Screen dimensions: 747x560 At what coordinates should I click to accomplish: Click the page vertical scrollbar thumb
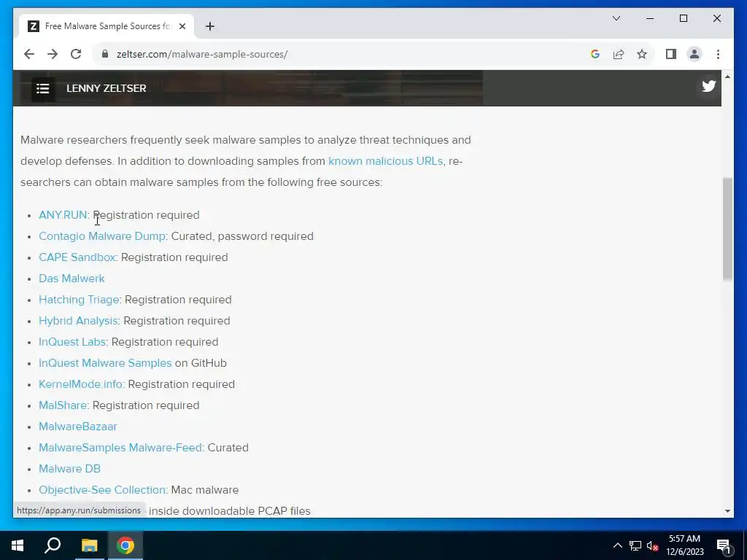coord(727,229)
